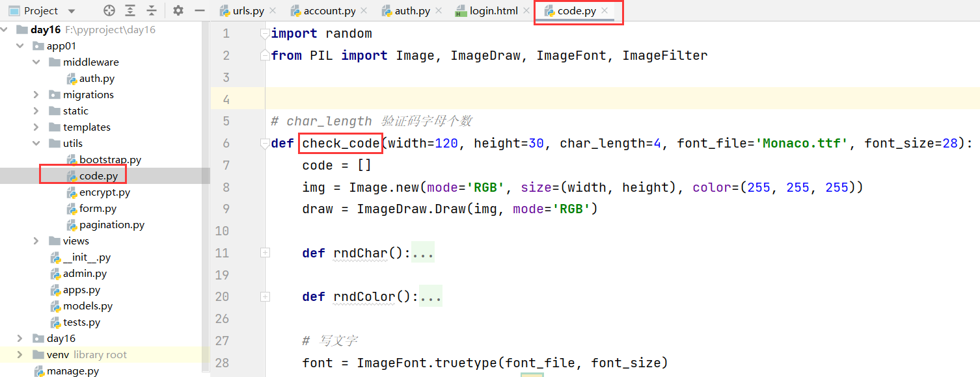Viewport: 980px width, 377px height.
Task: Click the rndChar folded ellipsis placeholder
Action: [x=423, y=253]
